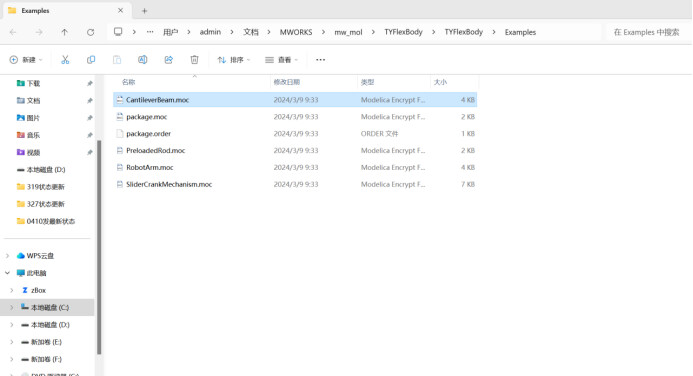Open the three-dot more options menu
The width and height of the screenshot is (693, 376).
click(x=320, y=60)
